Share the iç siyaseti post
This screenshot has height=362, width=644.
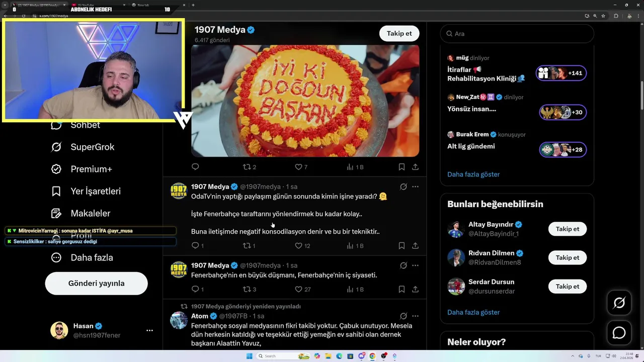pos(415,290)
